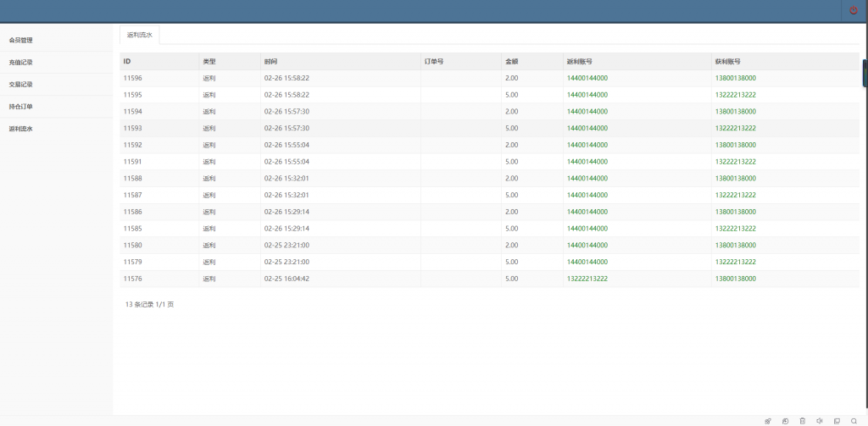
Task: Click the rocket icon in bottom bar
Action: point(768,421)
